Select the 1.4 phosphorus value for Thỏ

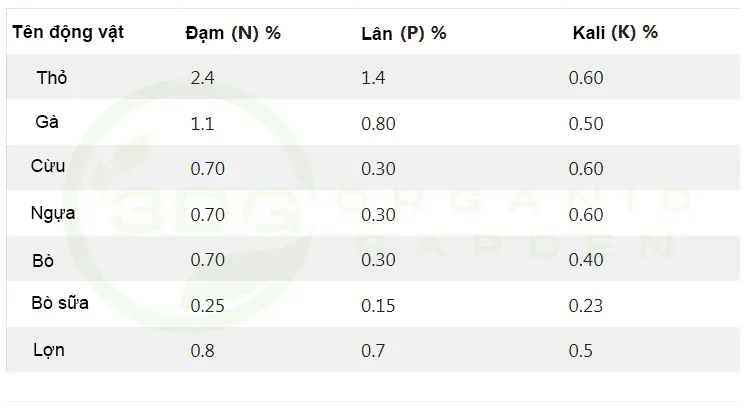coord(372,78)
